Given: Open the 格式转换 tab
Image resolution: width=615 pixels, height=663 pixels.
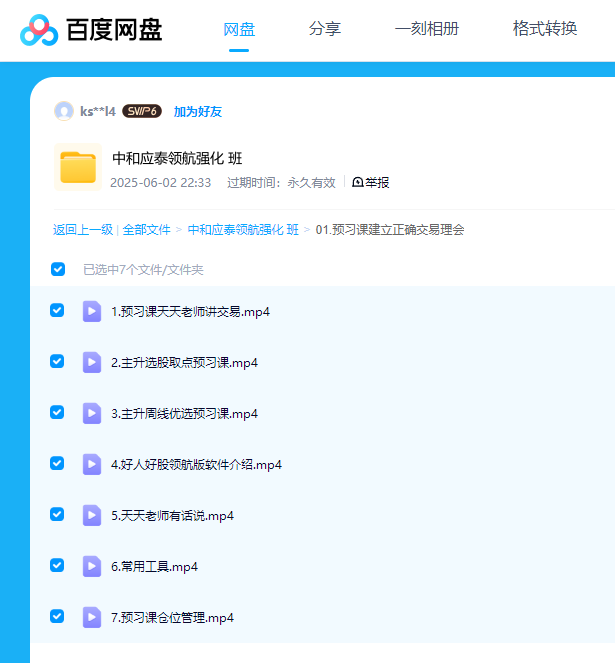Looking at the screenshot, I should (545, 29).
